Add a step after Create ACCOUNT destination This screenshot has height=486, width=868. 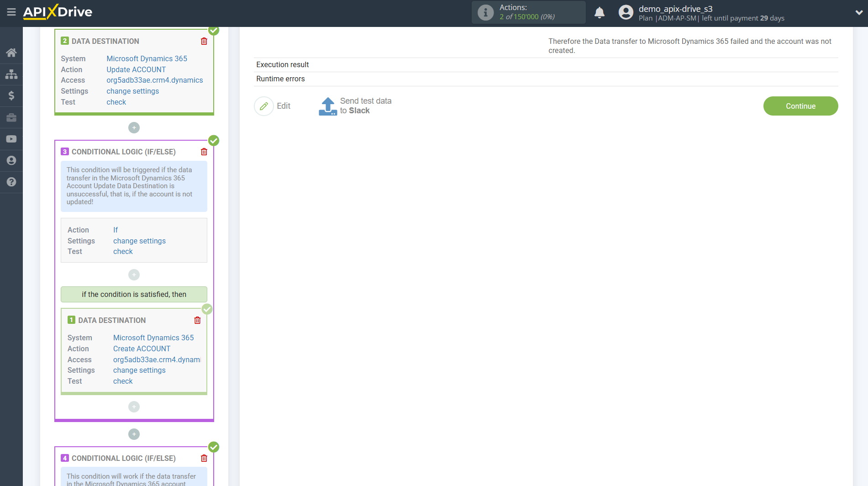coord(134,407)
